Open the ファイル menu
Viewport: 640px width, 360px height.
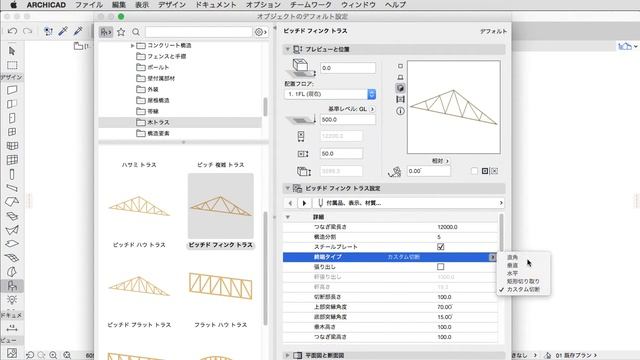pyautogui.click(x=89, y=5)
